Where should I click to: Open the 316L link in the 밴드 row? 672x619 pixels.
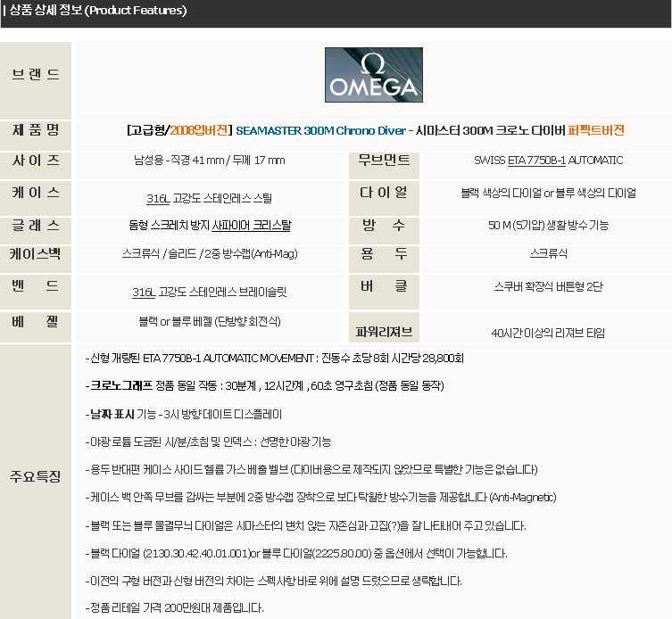pos(144,293)
